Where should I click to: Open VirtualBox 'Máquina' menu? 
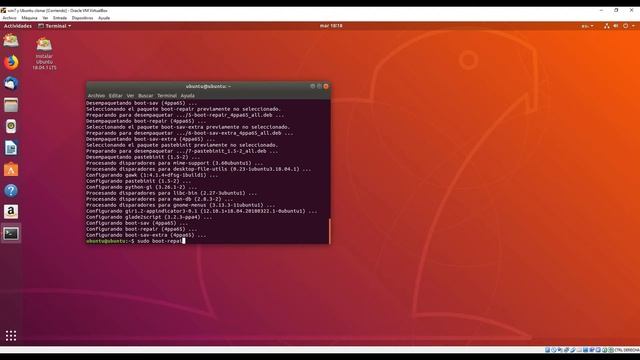point(29,18)
